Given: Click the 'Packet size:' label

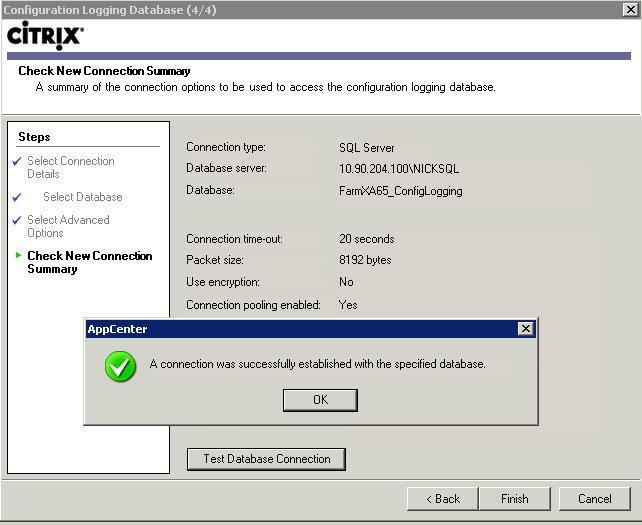Looking at the screenshot, I should click(x=215, y=260).
